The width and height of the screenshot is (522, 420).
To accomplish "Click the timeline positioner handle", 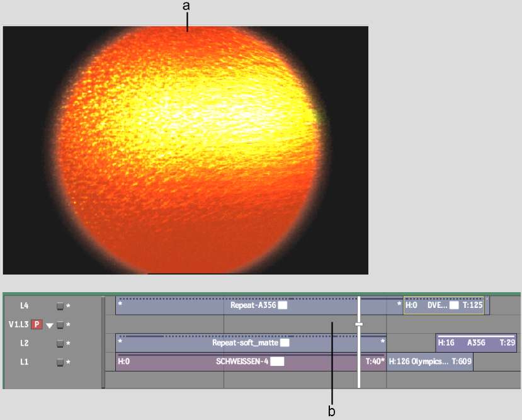I will click(x=359, y=324).
